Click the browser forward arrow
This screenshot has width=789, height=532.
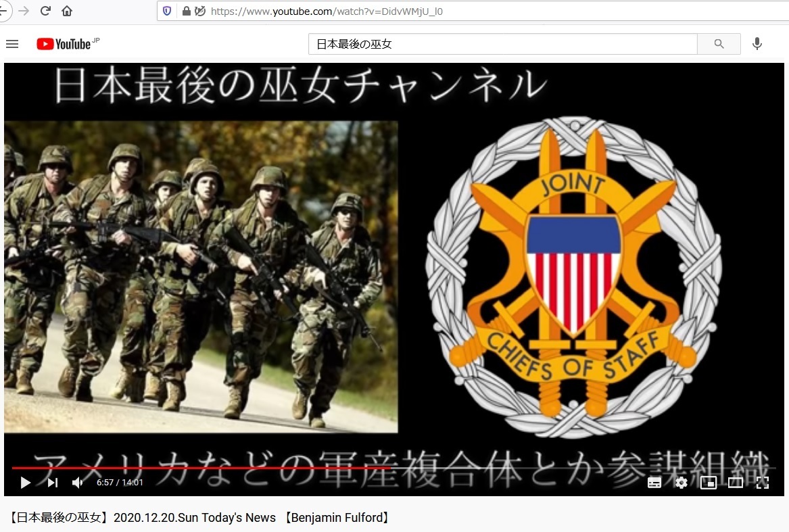click(24, 11)
